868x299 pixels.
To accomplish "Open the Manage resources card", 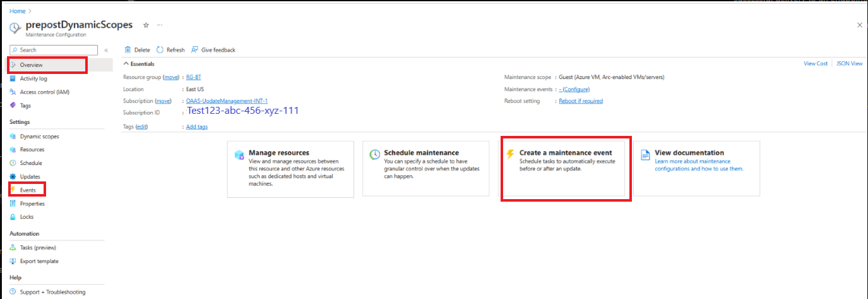I will coord(290,169).
